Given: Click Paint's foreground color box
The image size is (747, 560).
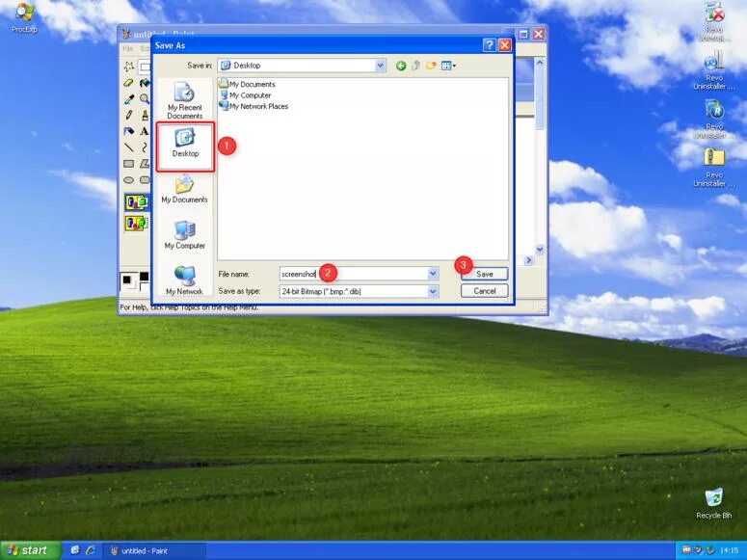Looking at the screenshot, I should click(x=127, y=280).
